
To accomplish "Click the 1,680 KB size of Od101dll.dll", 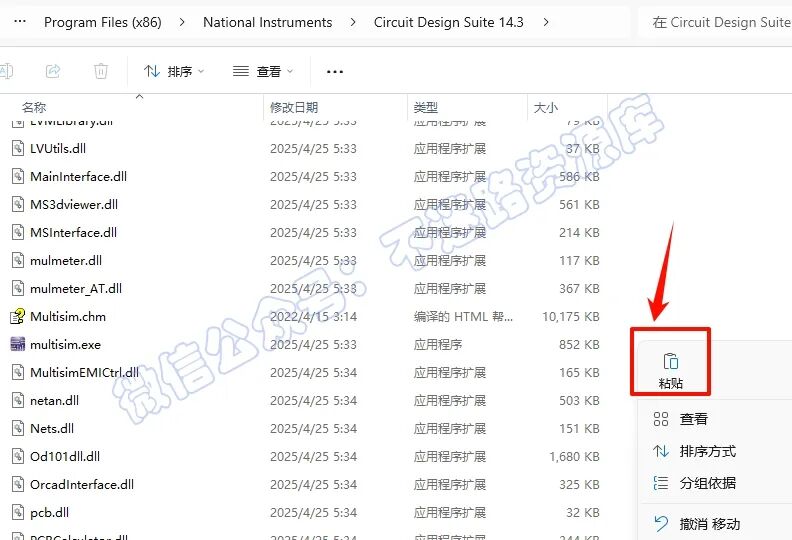I will 574,457.
